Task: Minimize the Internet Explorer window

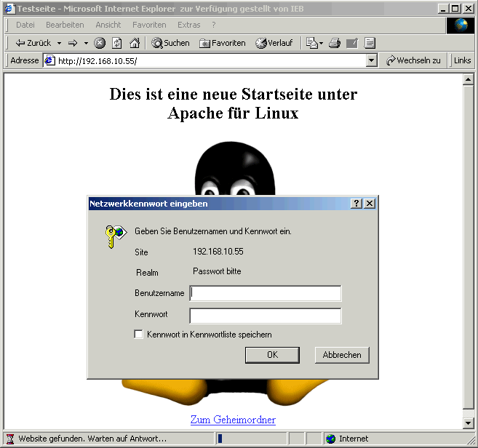Action: pos(443,8)
